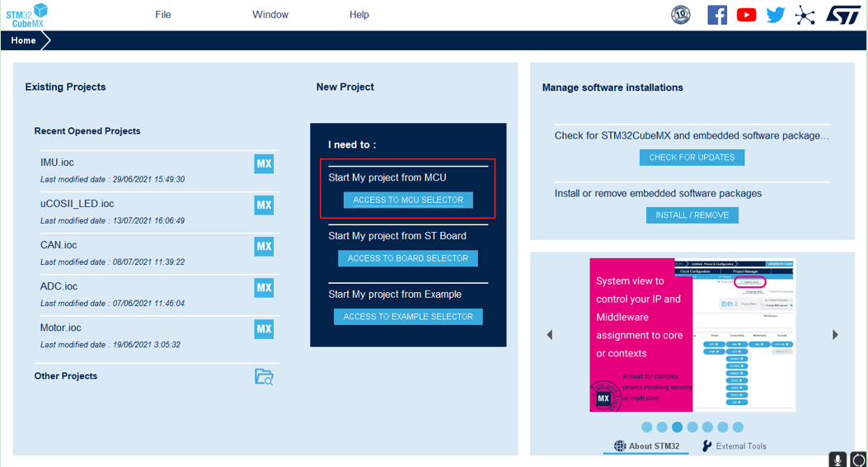The height and width of the screenshot is (467, 868).
Task: Click date 29/06/2021 15:49:30 under IMU.ioc
Action: pyautogui.click(x=149, y=180)
